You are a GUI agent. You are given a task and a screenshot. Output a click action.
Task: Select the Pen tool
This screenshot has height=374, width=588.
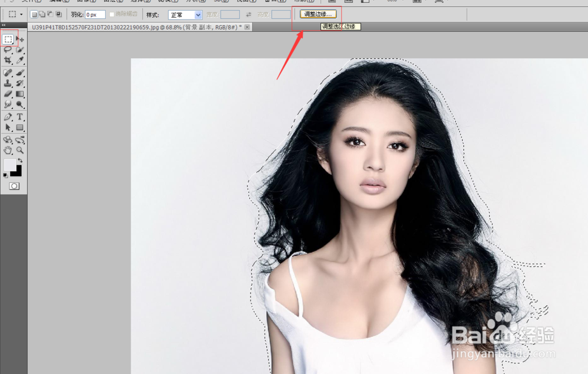(8, 117)
